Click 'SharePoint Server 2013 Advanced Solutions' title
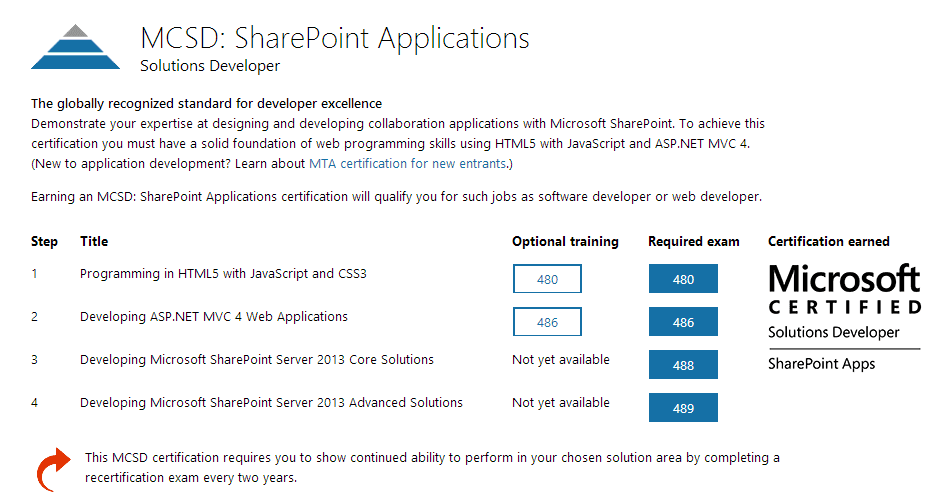The height and width of the screenshot is (496, 933). point(271,403)
